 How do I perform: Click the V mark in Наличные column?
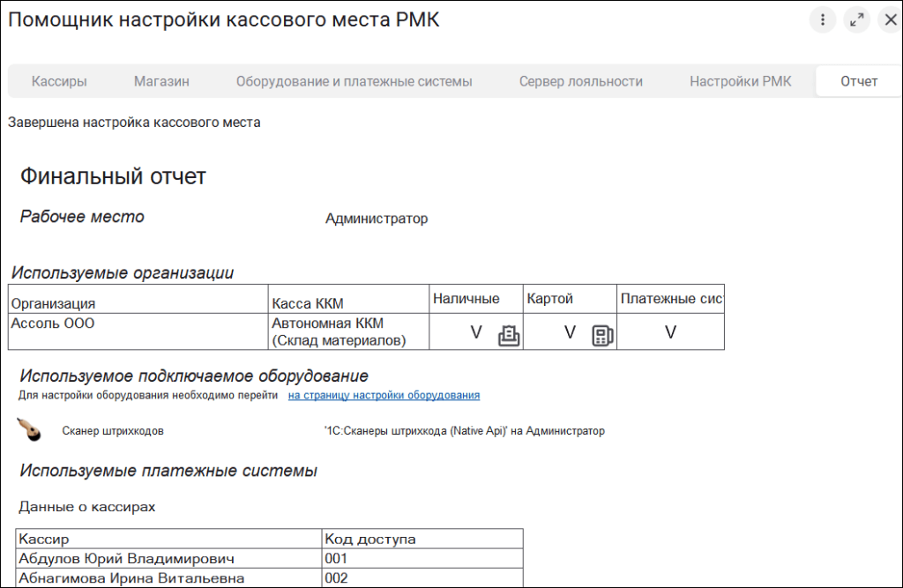pos(476,332)
